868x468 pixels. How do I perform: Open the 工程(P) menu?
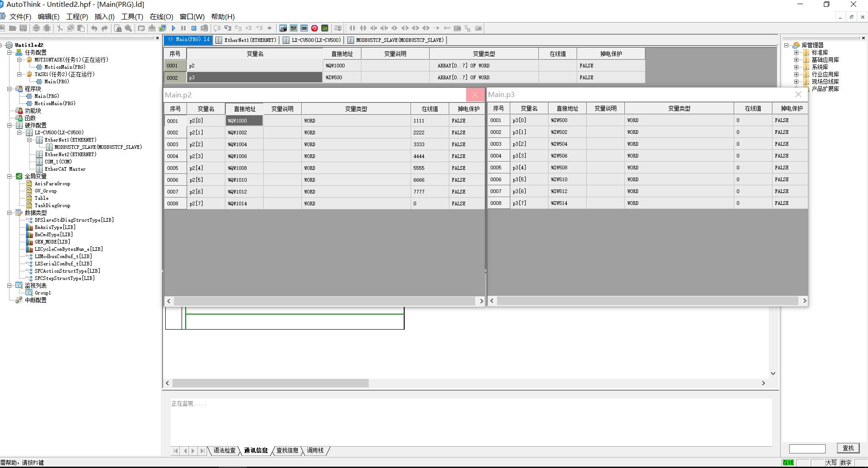pyautogui.click(x=77, y=16)
